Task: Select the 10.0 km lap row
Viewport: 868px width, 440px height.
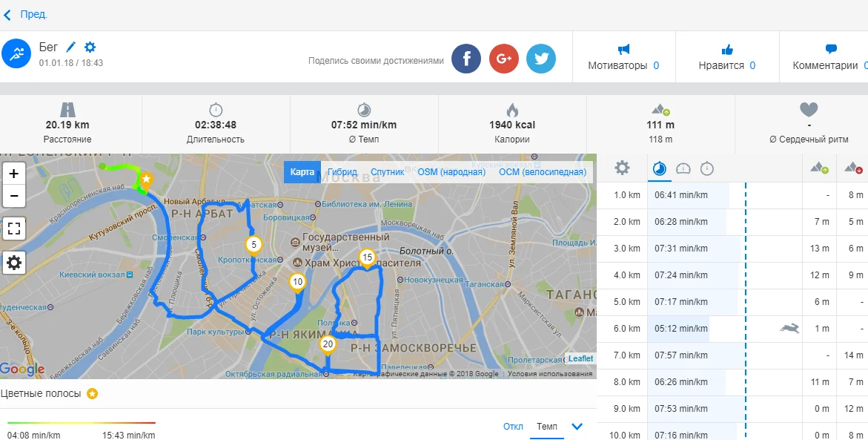Action: coord(732,431)
